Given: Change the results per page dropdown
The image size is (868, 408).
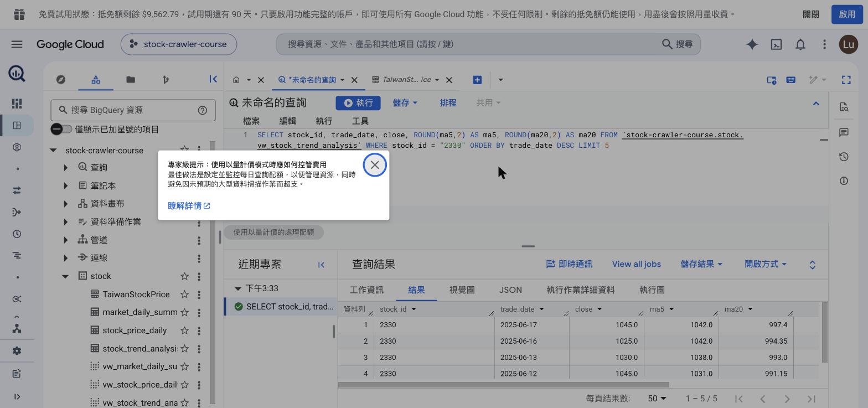Looking at the screenshot, I should tap(657, 399).
